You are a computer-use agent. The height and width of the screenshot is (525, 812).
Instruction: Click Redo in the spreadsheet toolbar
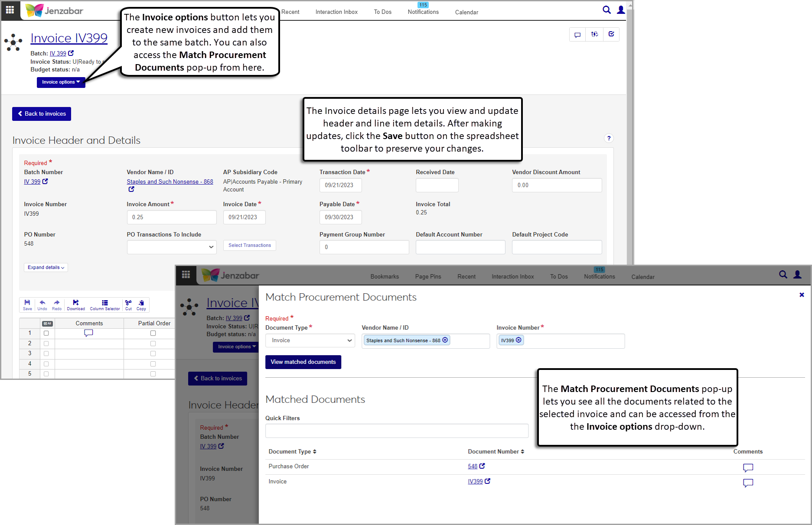[57, 305]
